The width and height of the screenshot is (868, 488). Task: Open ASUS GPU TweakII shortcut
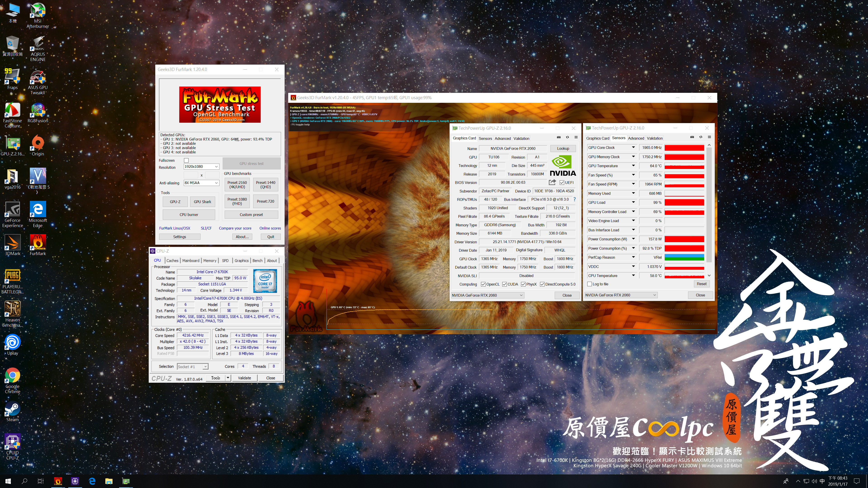pos(37,82)
